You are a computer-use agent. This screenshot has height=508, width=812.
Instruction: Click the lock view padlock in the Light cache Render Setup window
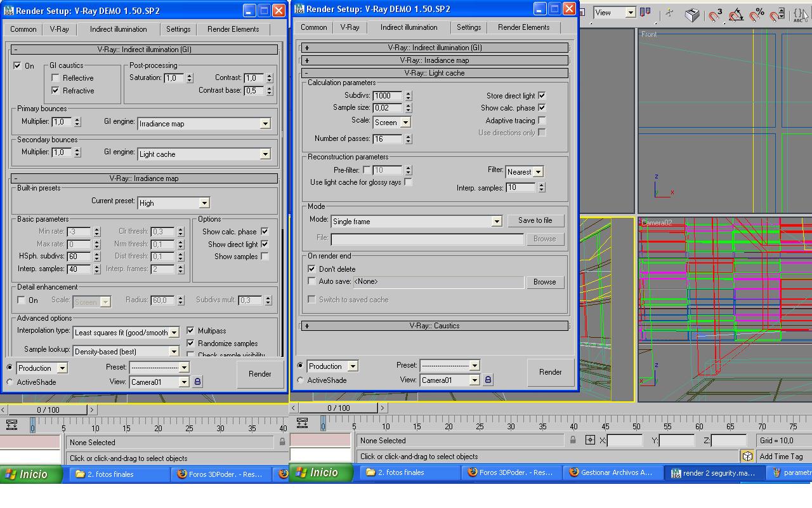(488, 380)
